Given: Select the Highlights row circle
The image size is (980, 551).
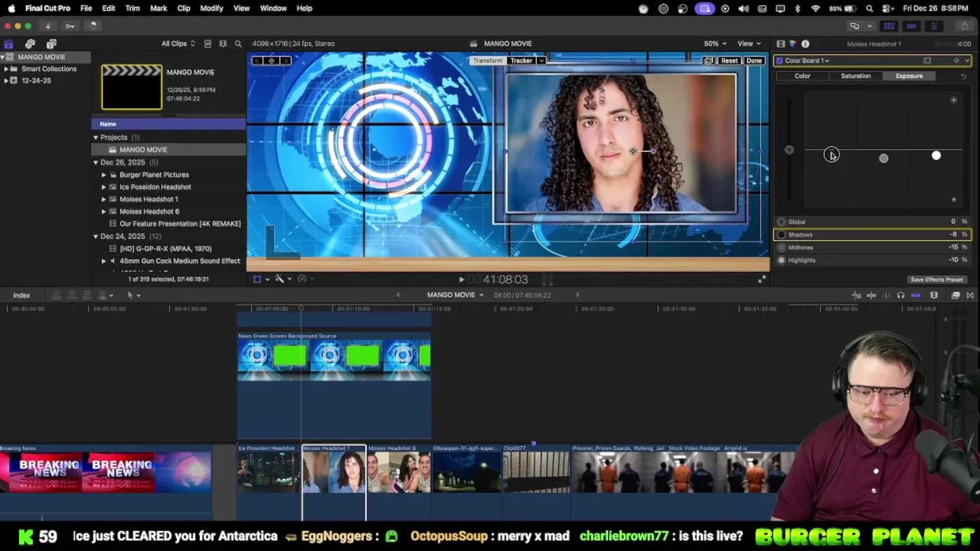Looking at the screenshot, I should (781, 260).
